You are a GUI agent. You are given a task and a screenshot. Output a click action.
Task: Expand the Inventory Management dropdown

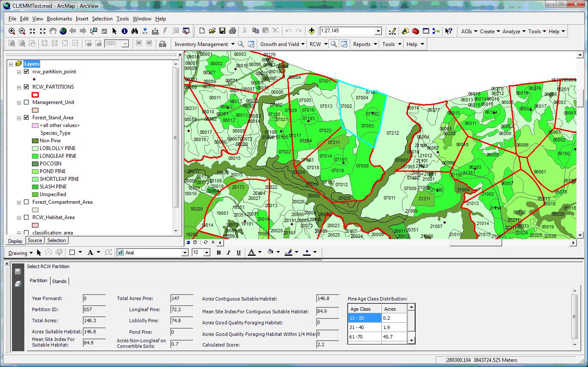point(233,44)
